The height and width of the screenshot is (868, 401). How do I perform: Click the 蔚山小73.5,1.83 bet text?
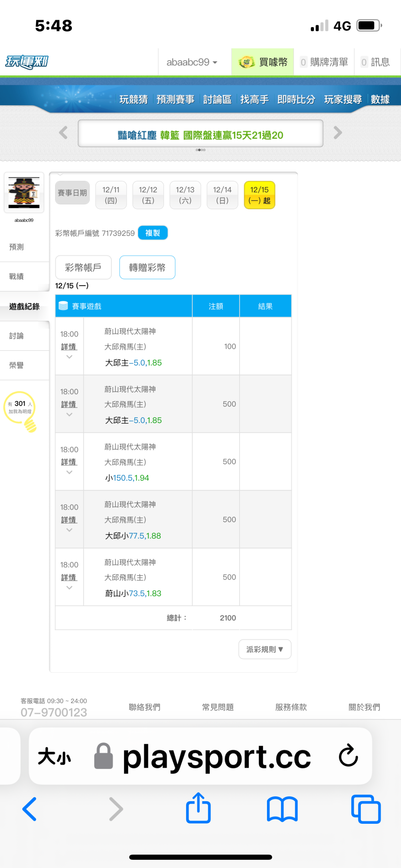[133, 594]
